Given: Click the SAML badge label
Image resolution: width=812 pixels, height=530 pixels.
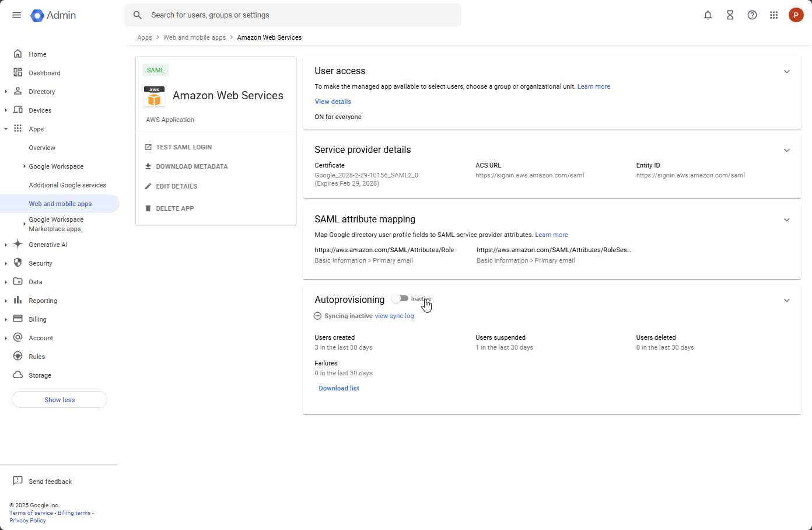Looking at the screenshot, I should click(x=156, y=70).
